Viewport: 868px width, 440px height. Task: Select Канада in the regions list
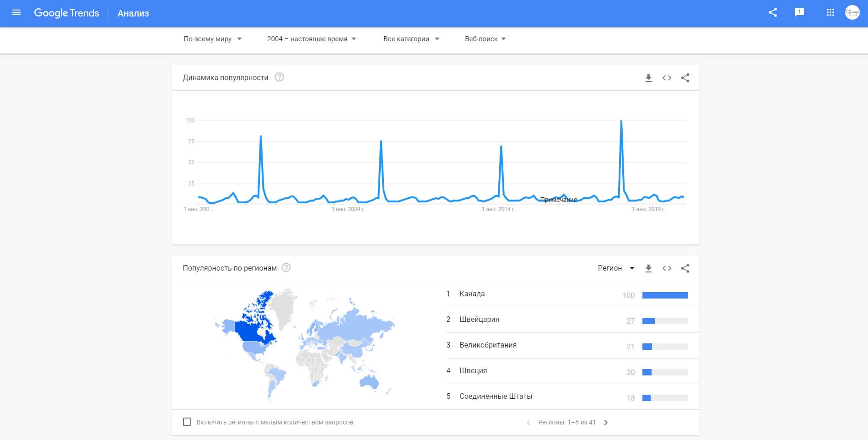click(x=472, y=294)
